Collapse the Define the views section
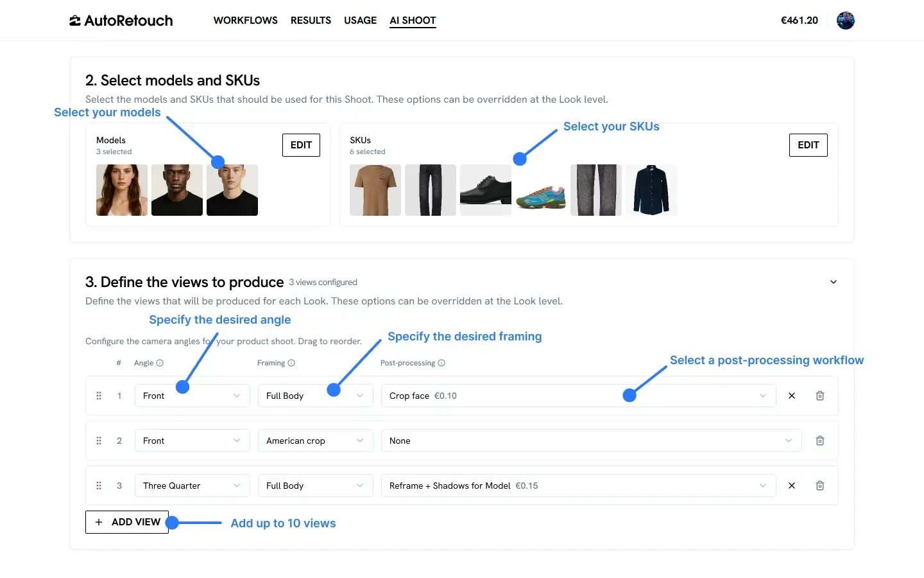924x578 pixels. (834, 282)
